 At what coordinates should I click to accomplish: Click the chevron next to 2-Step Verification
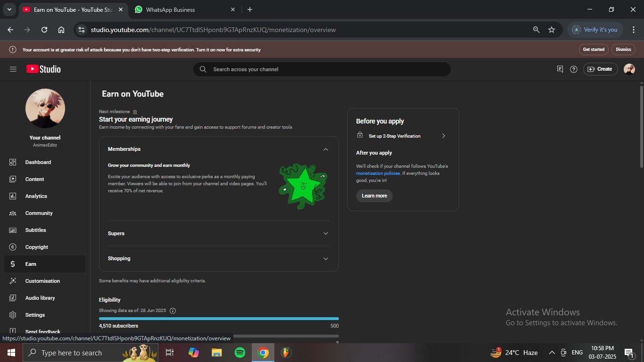click(443, 136)
